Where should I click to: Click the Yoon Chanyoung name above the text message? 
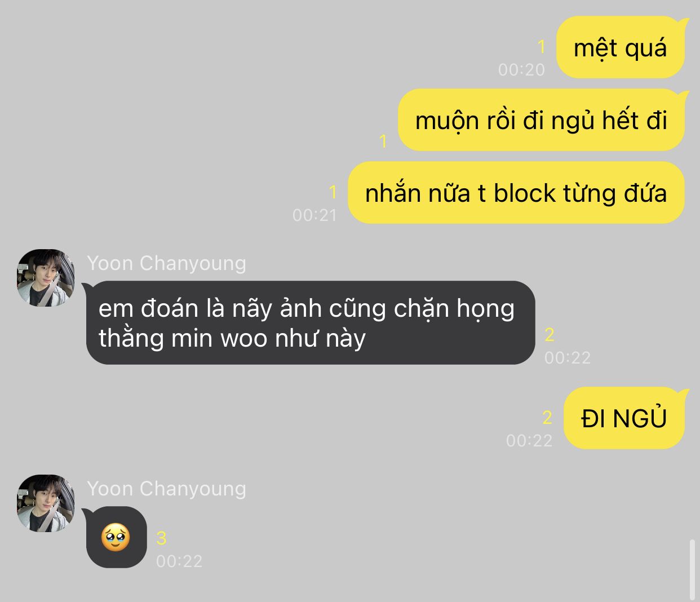coord(167,263)
